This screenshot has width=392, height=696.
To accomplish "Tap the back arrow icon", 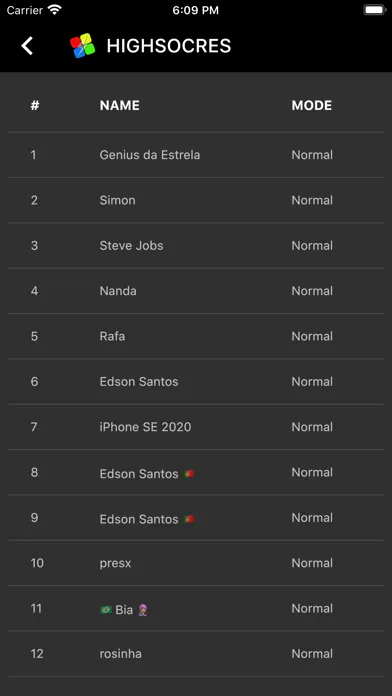I will click(27, 46).
